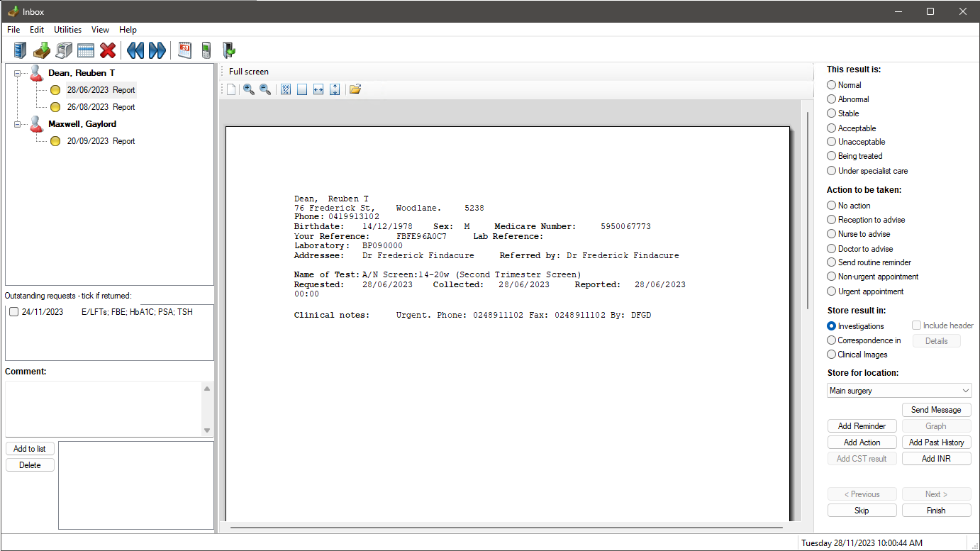Click the Send Message button
The image size is (980, 551).
(936, 410)
